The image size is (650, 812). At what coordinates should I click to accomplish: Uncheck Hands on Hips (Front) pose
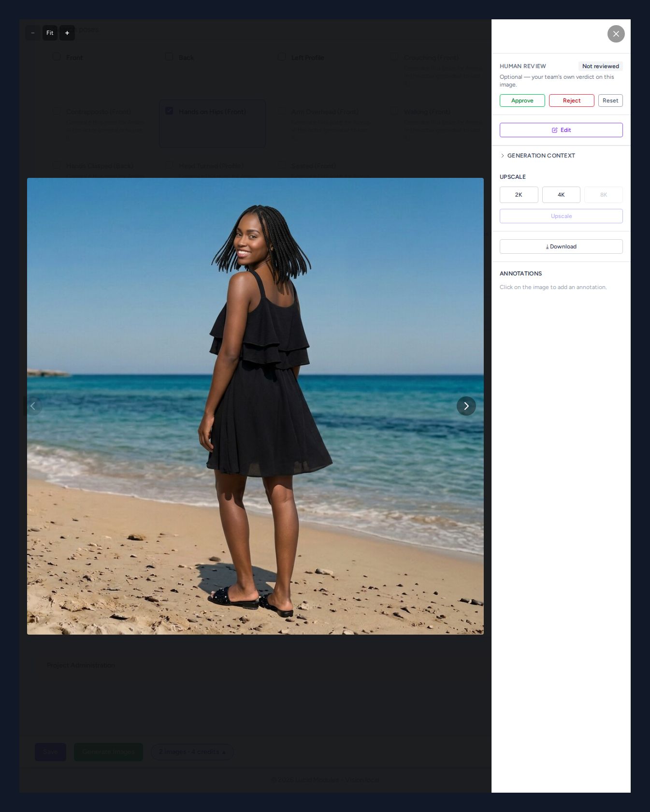pos(169,111)
